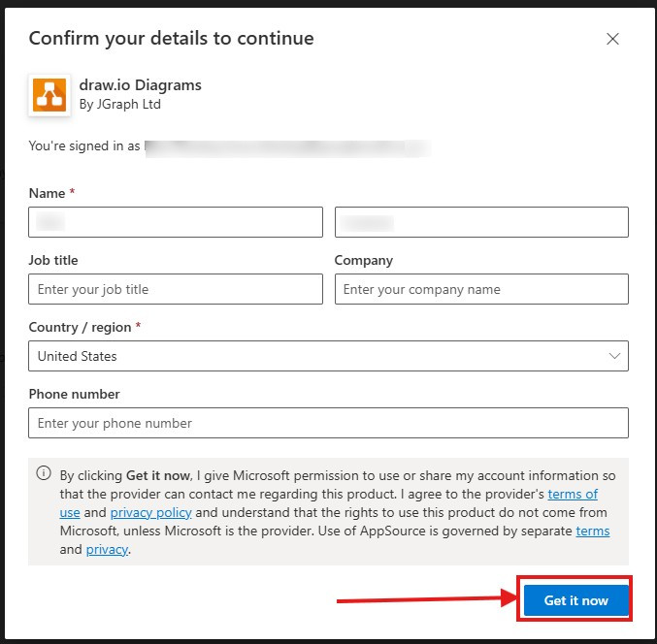This screenshot has height=644, width=657.
Task: Click the 'Phone number' field label
Action: [74, 395]
